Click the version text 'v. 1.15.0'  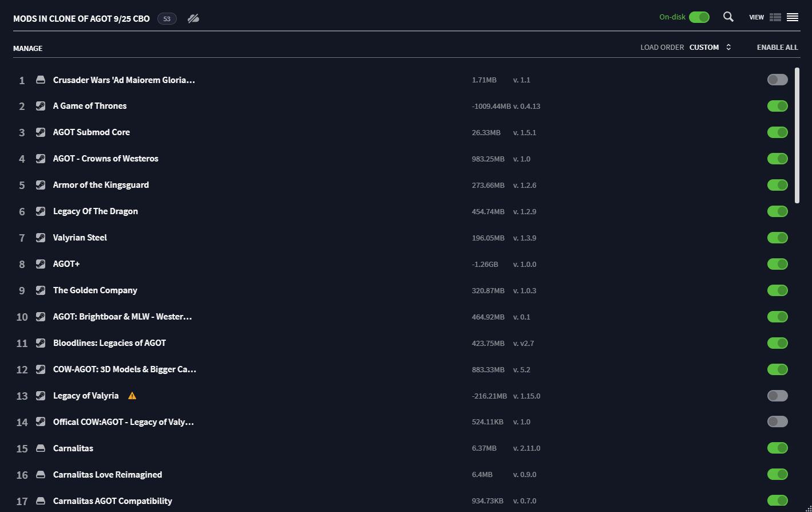point(526,396)
